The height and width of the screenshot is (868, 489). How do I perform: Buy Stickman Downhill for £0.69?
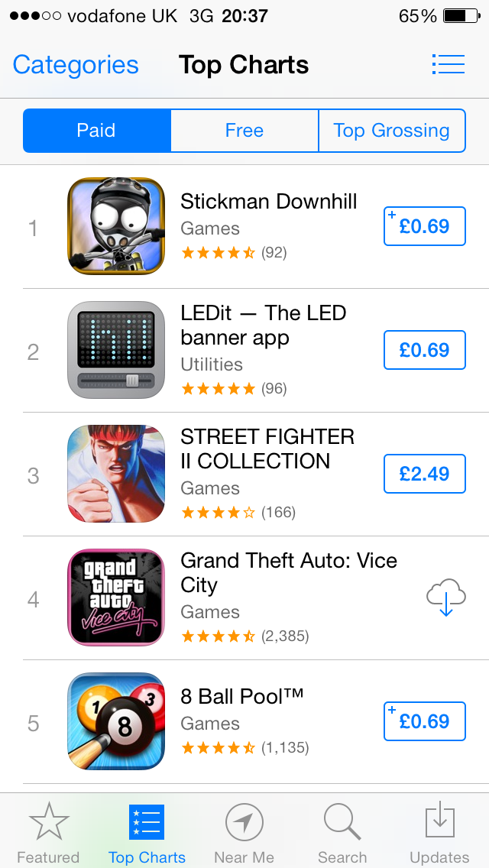424,226
